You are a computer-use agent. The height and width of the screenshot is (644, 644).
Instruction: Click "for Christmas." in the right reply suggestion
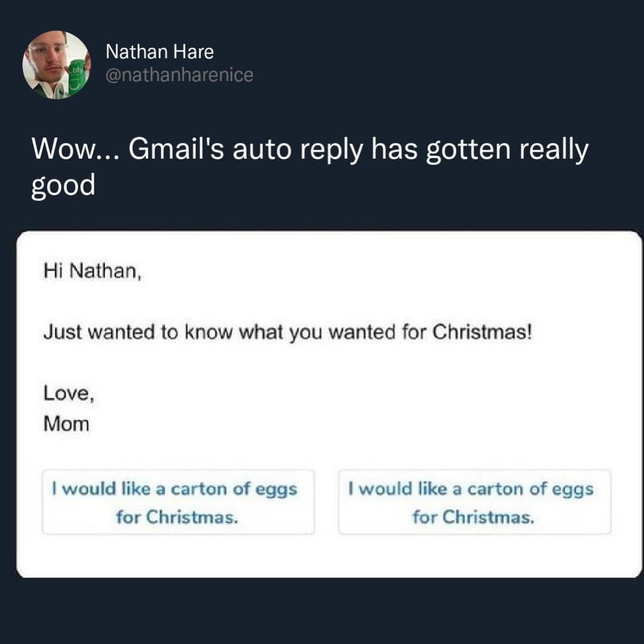coord(474,516)
